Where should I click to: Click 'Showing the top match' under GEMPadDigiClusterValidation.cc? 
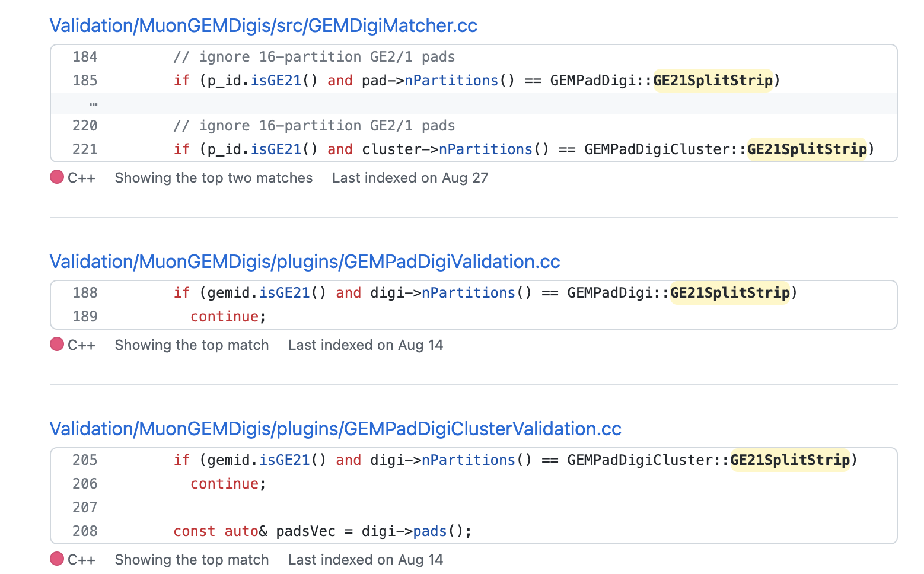192,560
